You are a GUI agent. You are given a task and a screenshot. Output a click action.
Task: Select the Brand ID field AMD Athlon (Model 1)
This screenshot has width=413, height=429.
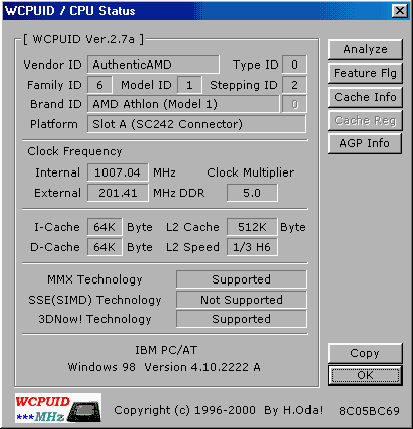point(183,104)
